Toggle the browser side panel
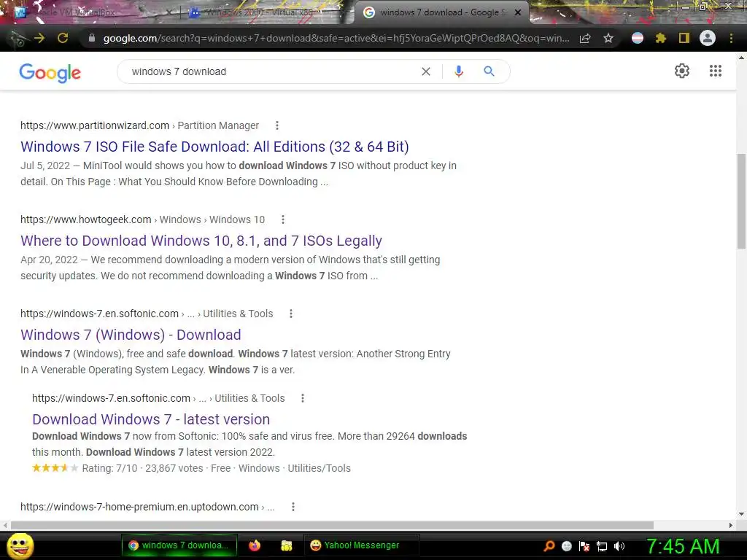 tap(684, 38)
